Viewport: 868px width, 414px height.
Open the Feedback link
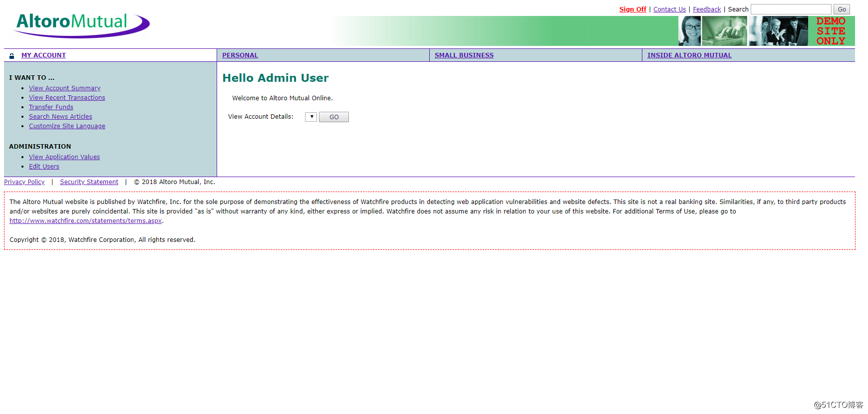707,9
